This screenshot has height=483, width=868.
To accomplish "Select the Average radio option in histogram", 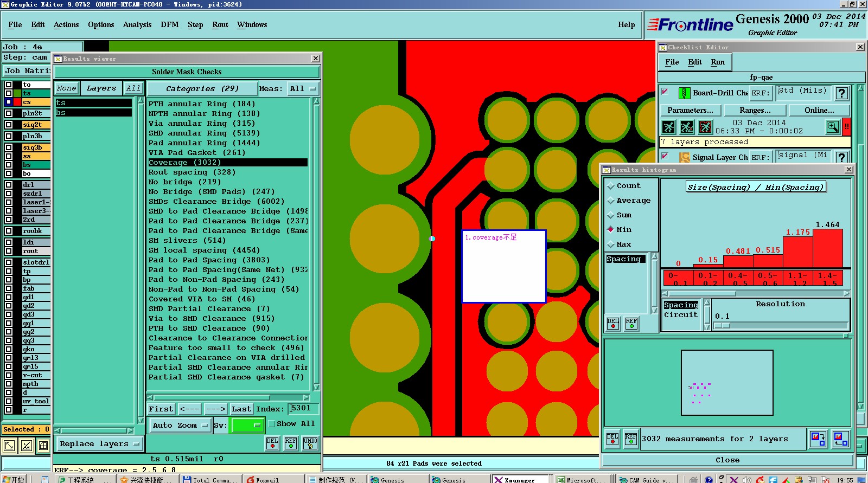I will (x=611, y=201).
